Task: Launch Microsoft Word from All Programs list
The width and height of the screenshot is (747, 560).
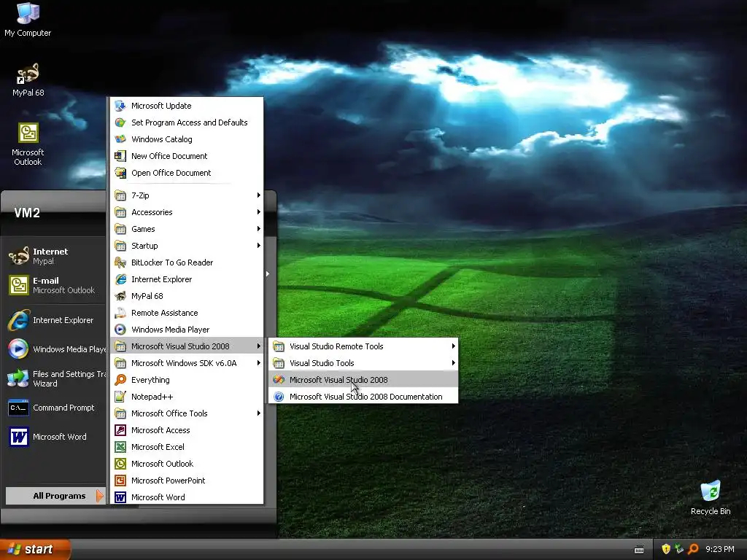Action: pos(187,497)
